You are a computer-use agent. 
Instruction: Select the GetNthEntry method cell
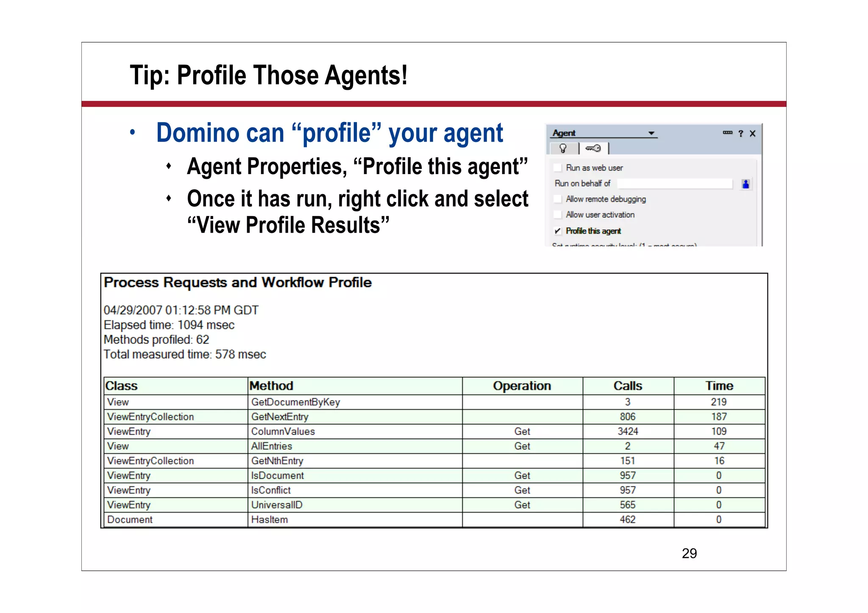355,461
